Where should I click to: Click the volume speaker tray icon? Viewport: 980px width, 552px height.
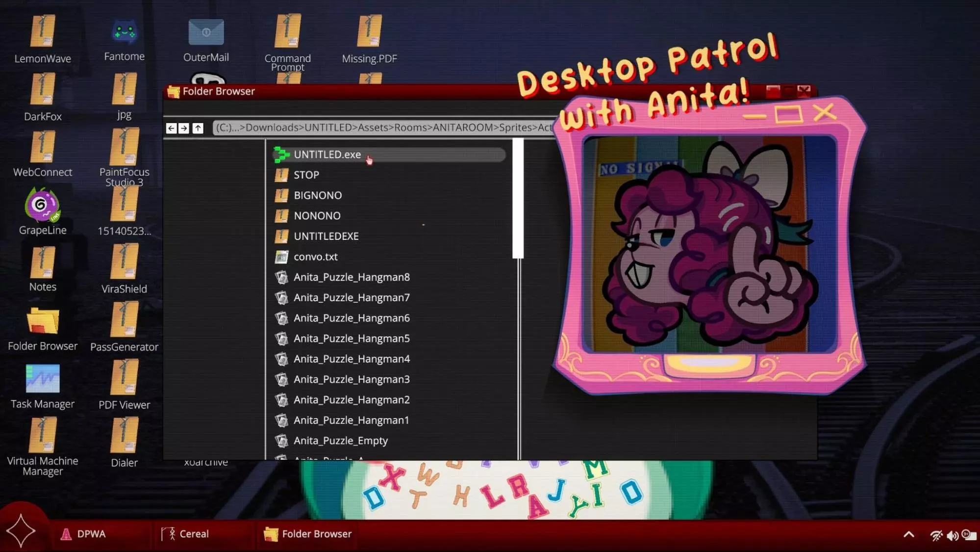(x=952, y=535)
